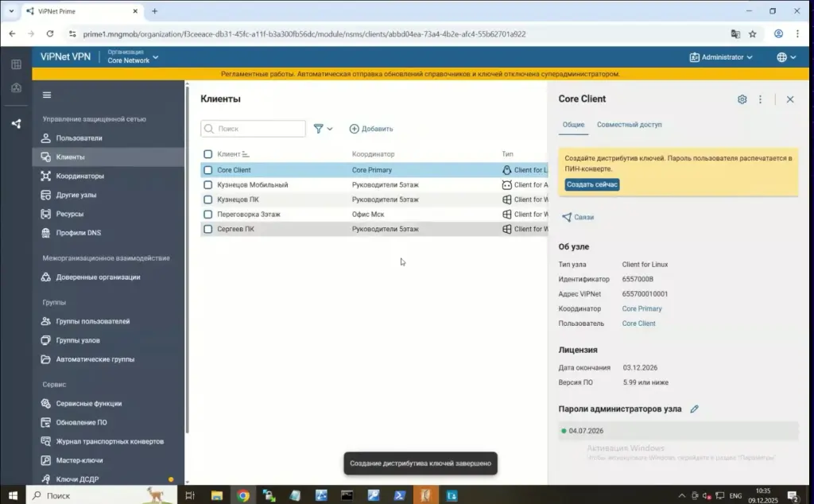Screen dimensions: 814x504
Task: Reload the browser page
Action: tap(50, 33)
